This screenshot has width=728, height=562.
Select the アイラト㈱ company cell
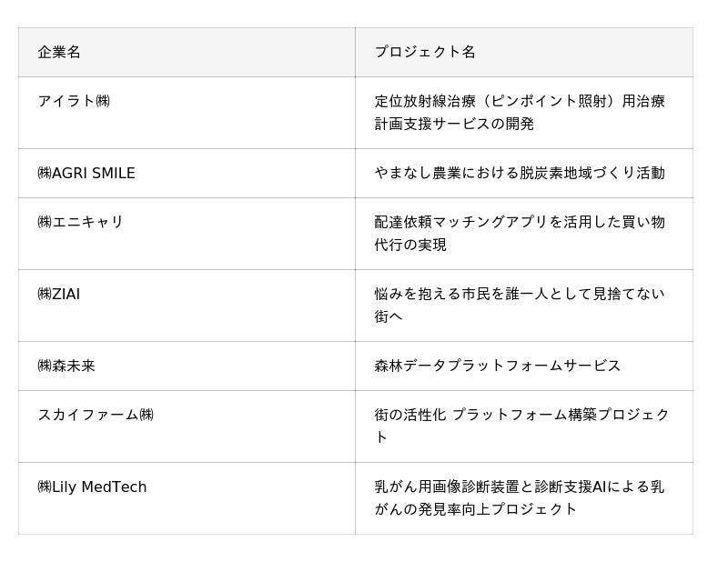pyautogui.click(x=74, y=101)
